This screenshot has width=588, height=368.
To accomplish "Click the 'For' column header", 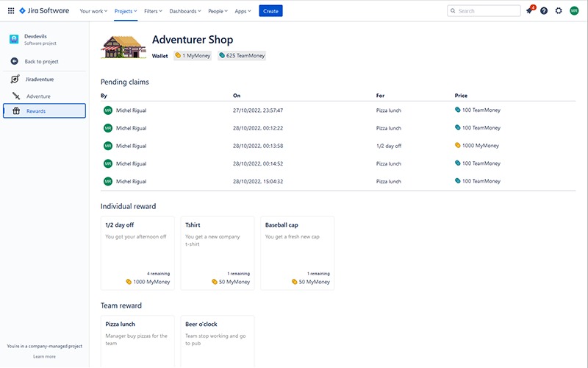I will point(380,96).
